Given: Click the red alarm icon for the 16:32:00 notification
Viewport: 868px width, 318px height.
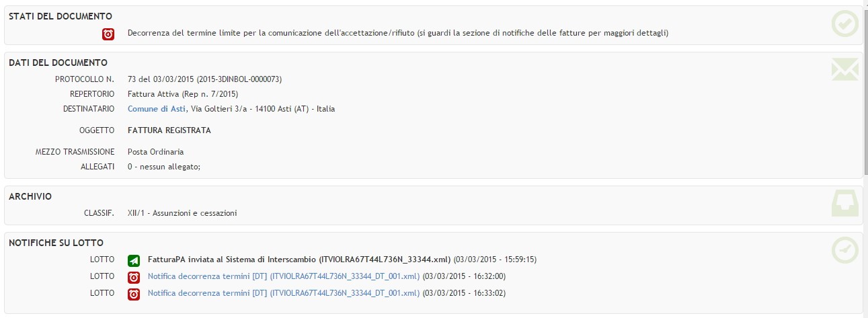Looking at the screenshot, I should point(133,276).
